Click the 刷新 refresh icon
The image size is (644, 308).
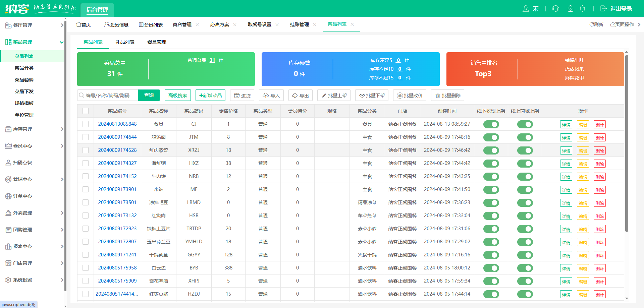click(x=596, y=24)
